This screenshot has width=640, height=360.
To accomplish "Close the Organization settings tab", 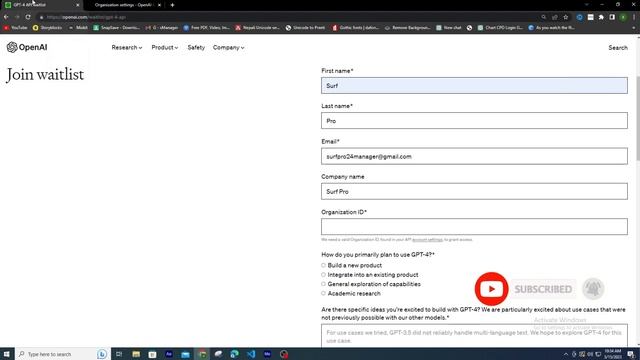I will click(x=159, y=5).
